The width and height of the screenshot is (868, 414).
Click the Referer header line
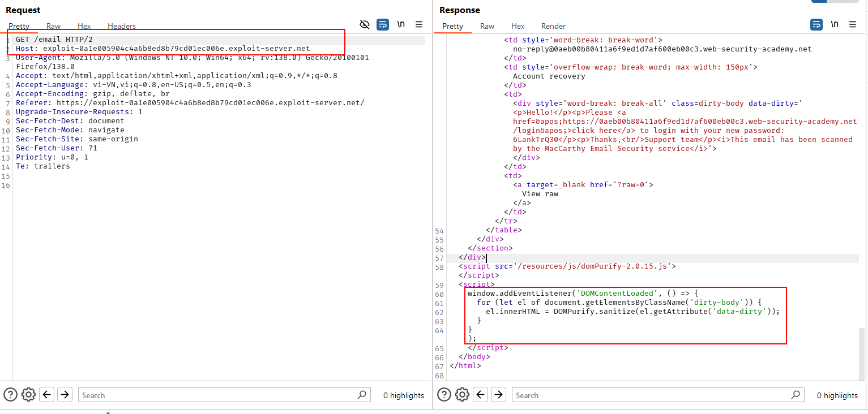[190, 103]
